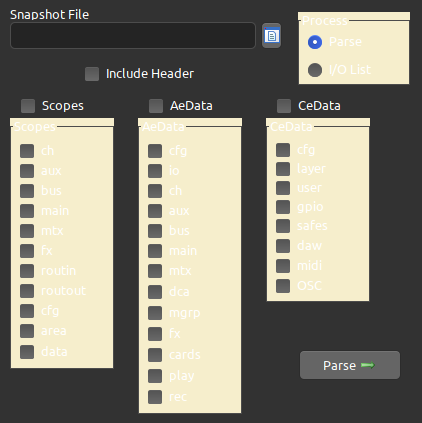Click the Parse button with arrow
Viewport: 422px width, 423px height.
(x=350, y=365)
